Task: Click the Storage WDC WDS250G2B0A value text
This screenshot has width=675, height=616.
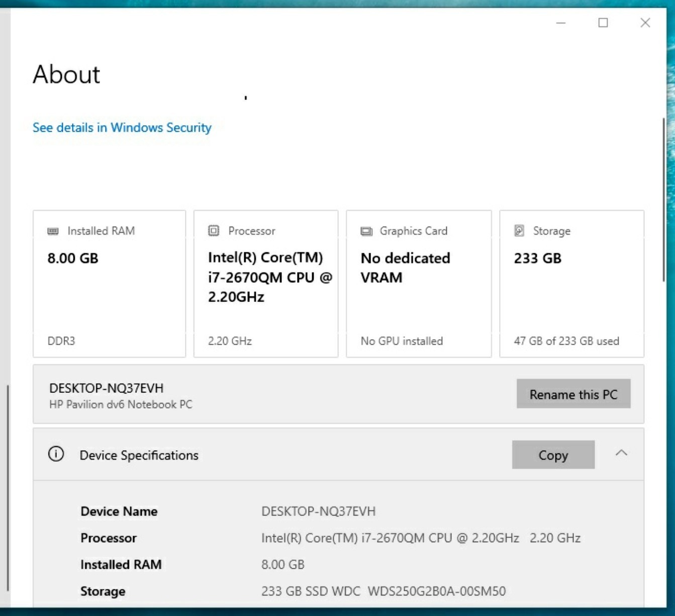Action: [383, 591]
